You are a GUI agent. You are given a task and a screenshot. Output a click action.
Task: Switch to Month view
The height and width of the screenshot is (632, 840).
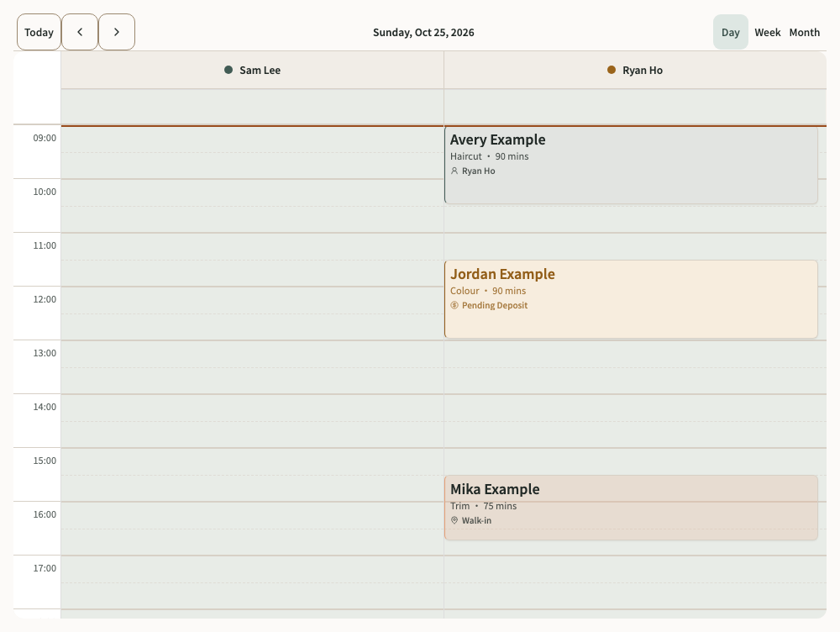804,32
